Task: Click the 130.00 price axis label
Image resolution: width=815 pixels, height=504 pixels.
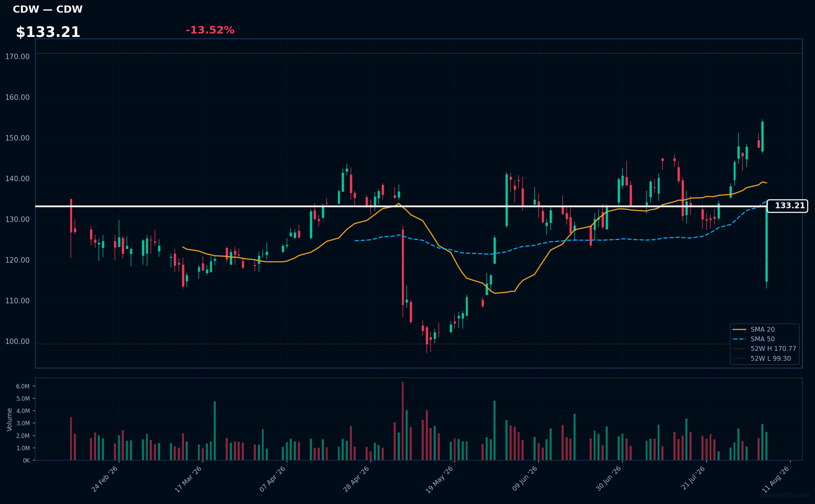Action: pos(17,220)
